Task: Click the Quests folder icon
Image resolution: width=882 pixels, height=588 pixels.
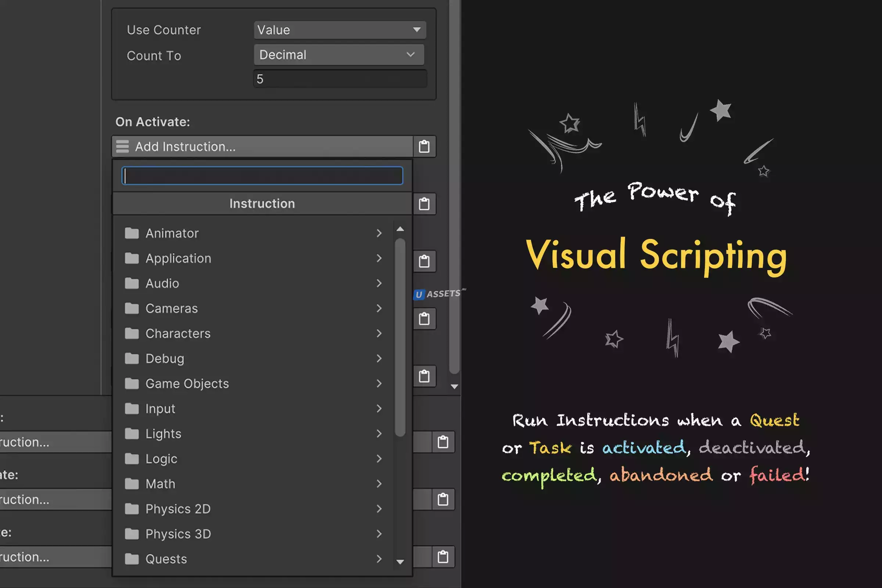Action: 132,559
